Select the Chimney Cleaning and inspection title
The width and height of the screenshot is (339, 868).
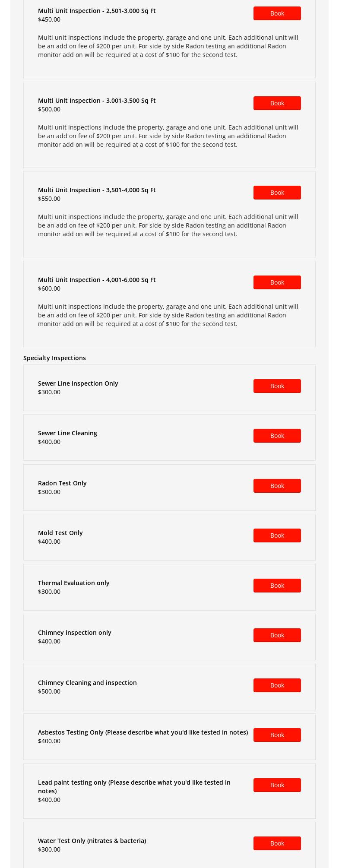(x=87, y=683)
